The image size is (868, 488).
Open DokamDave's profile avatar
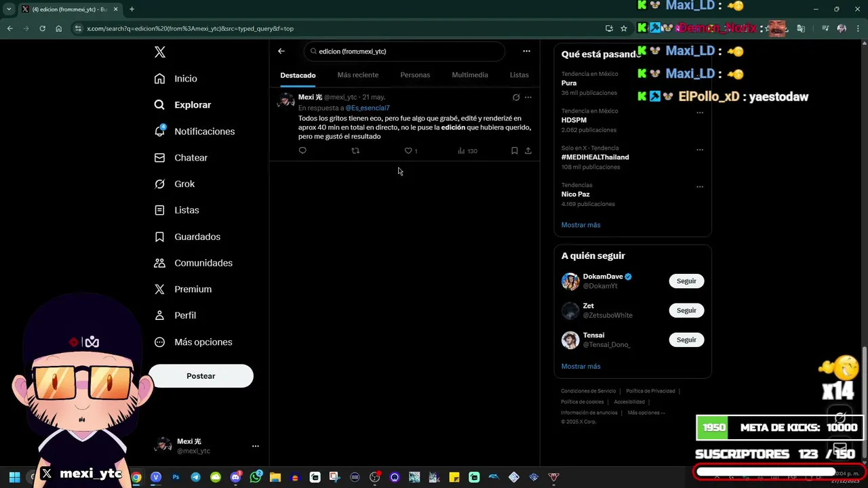coord(570,281)
